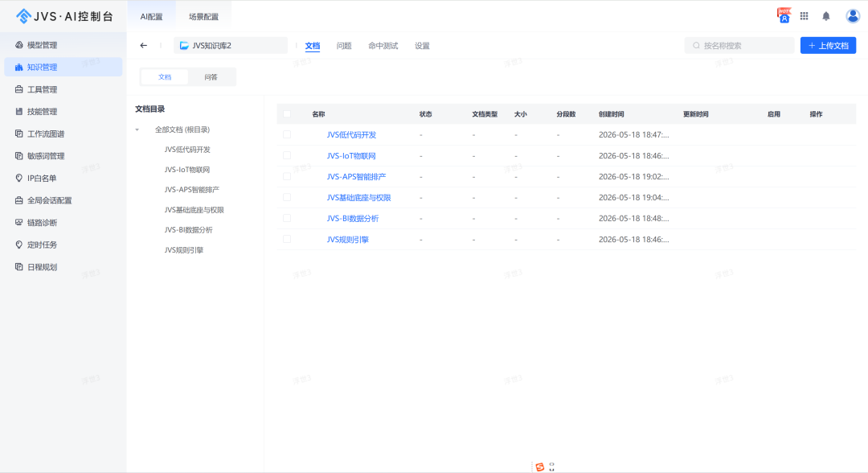Click the 知识管理 sidebar icon
The height and width of the screenshot is (473, 868).
[x=18, y=67]
